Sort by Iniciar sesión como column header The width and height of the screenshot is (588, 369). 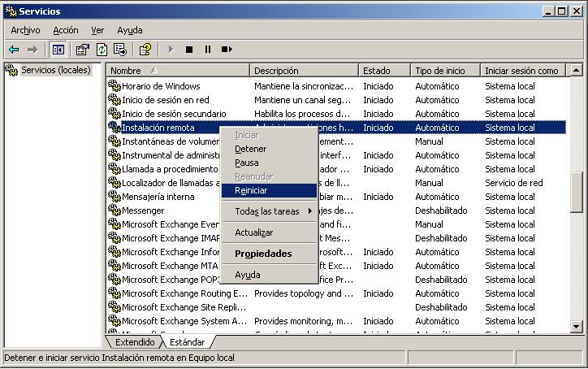point(523,71)
